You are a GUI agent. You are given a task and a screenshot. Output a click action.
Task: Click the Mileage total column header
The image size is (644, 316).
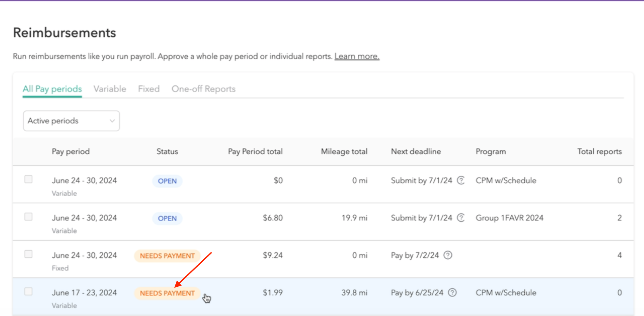point(344,152)
